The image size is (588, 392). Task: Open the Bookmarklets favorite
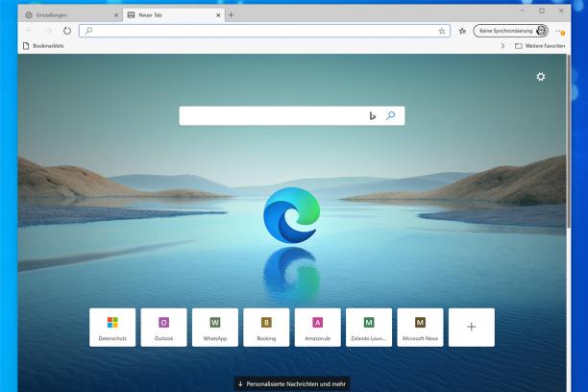click(x=43, y=46)
